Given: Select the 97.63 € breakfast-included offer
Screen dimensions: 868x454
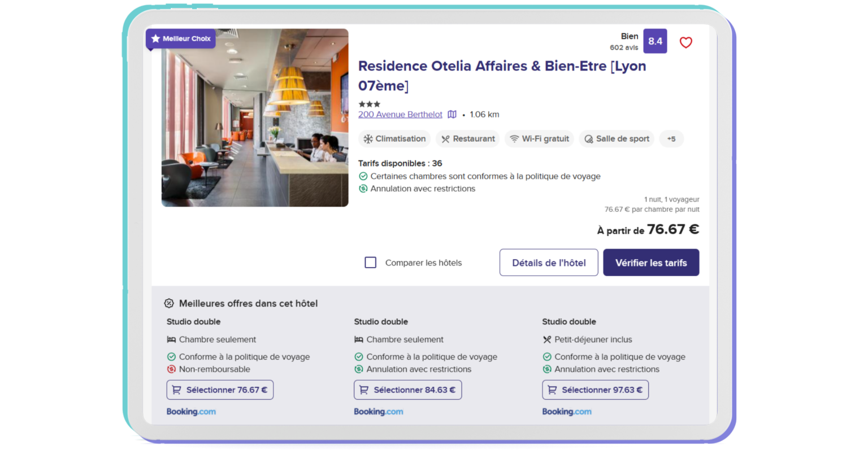Looking at the screenshot, I should [595, 390].
